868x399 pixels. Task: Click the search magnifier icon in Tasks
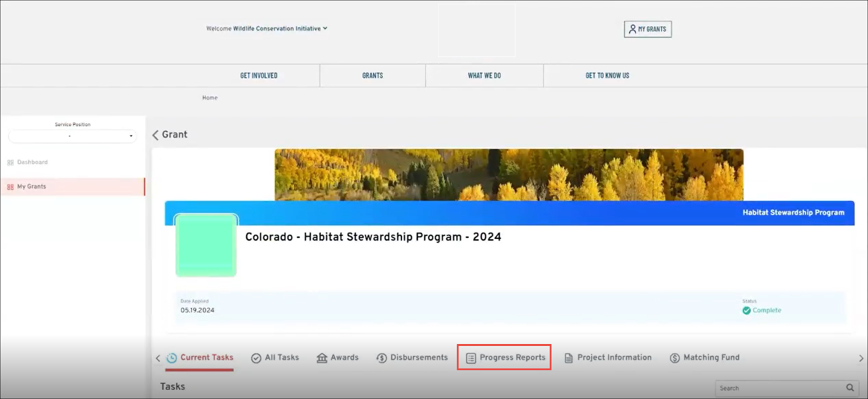850,388
